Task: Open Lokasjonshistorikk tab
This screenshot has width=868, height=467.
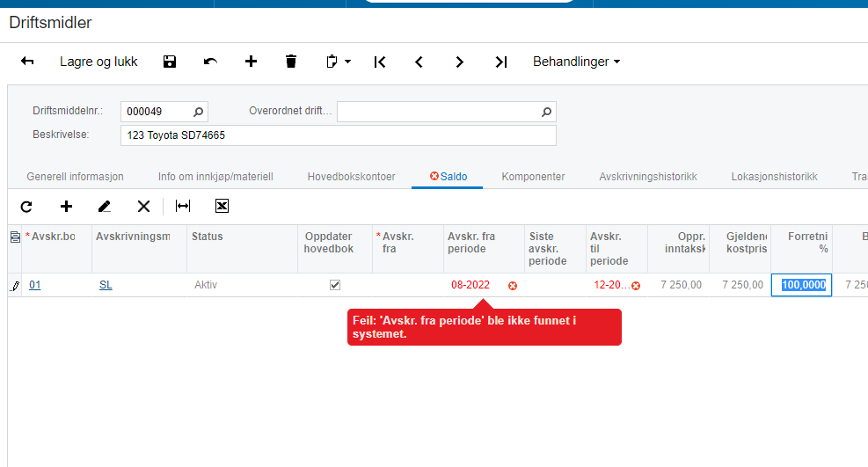Action: pyautogui.click(x=774, y=177)
